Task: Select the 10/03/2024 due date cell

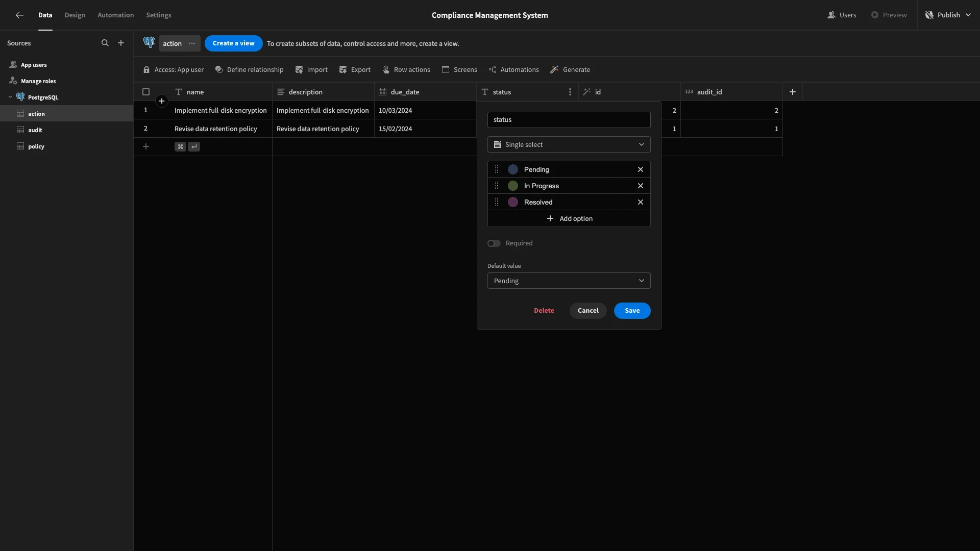Action: pyautogui.click(x=425, y=111)
